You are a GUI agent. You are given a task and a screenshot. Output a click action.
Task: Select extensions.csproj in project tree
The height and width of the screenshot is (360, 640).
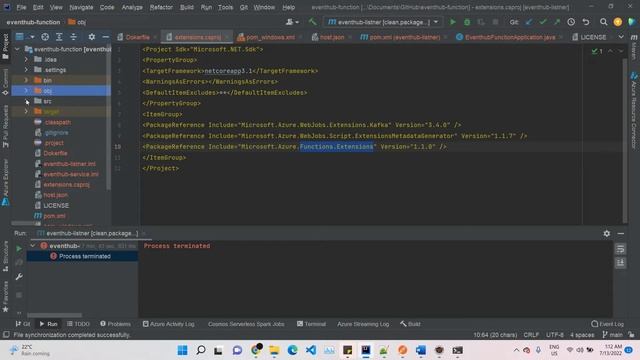point(66,184)
